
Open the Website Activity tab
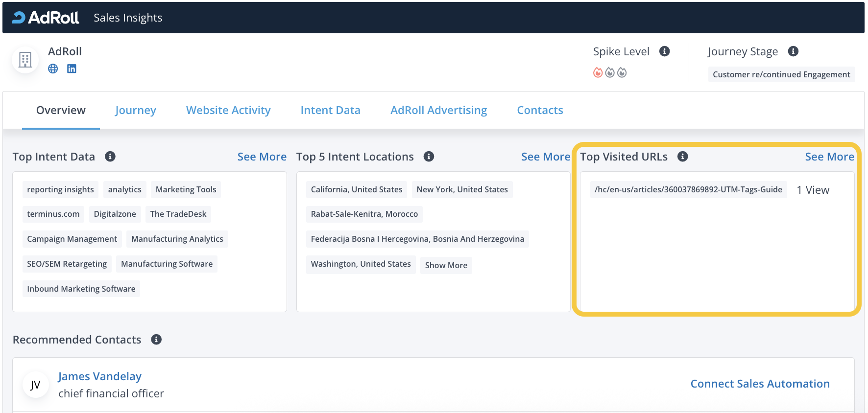[228, 111]
